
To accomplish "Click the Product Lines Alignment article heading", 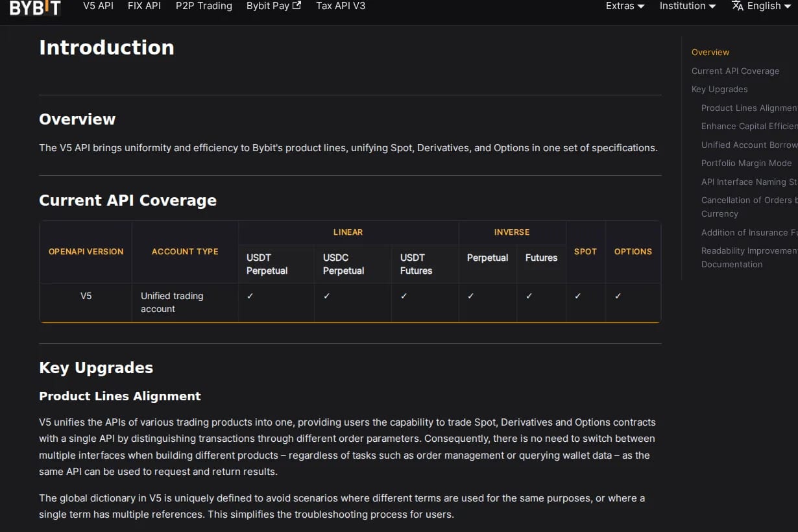I will (120, 396).
